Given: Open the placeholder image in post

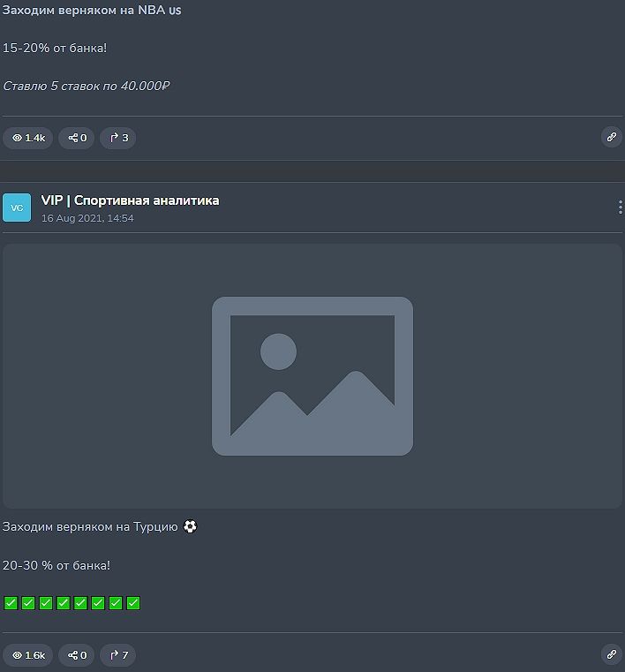Looking at the screenshot, I should point(312,376).
